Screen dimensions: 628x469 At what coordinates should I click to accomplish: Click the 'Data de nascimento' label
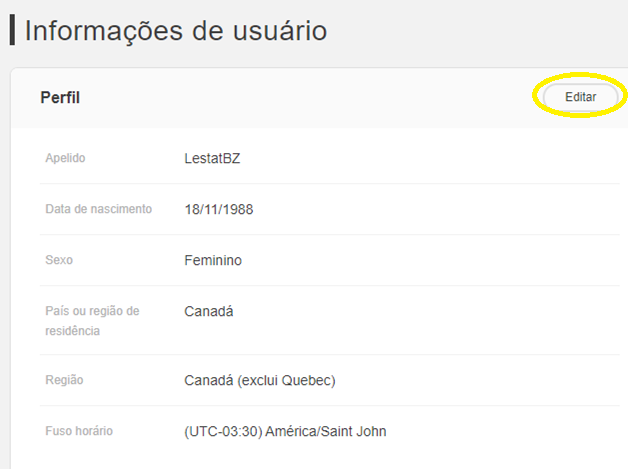pos(99,209)
